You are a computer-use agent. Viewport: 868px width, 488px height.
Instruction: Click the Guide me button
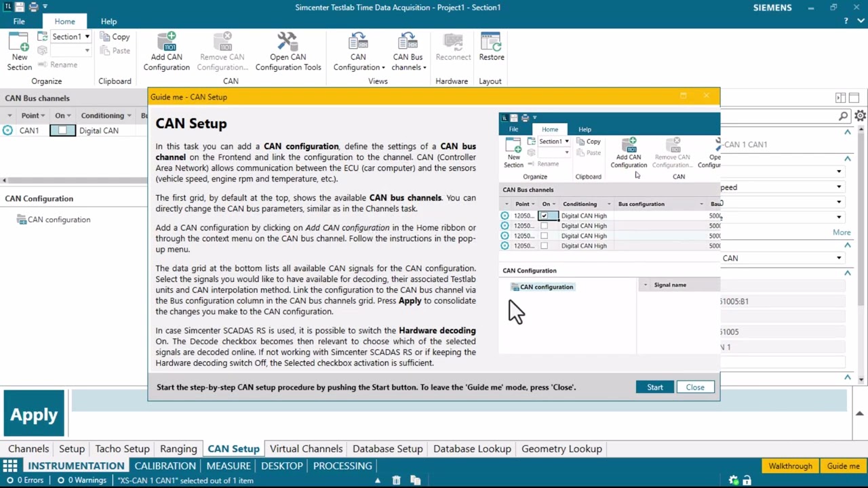pyautogui.click(x=843, y=466)
